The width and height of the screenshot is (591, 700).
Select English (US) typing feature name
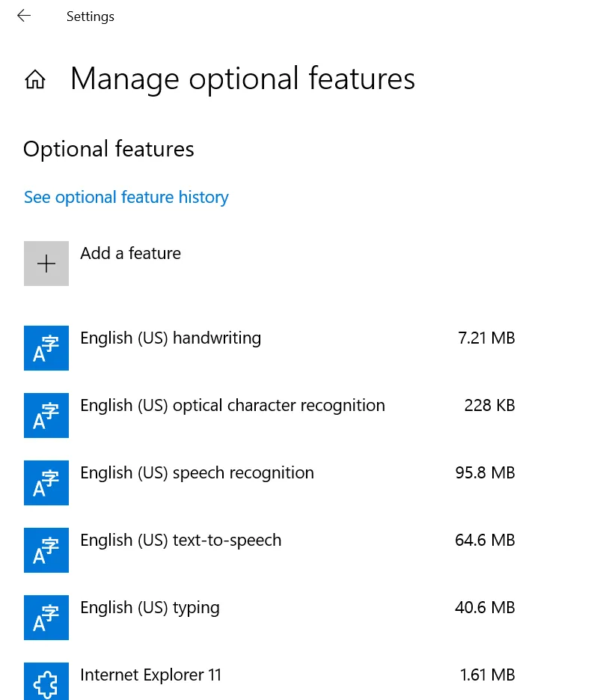(150, 608)
